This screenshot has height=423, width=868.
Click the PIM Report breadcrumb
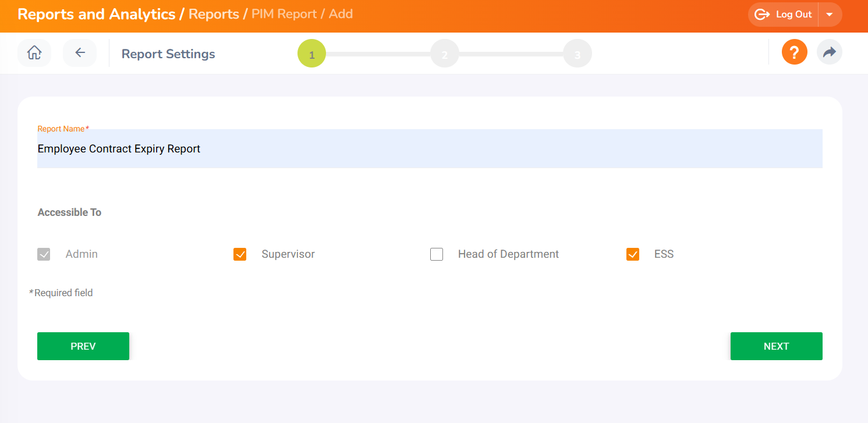pyautogui.click(x=285, y=14)
